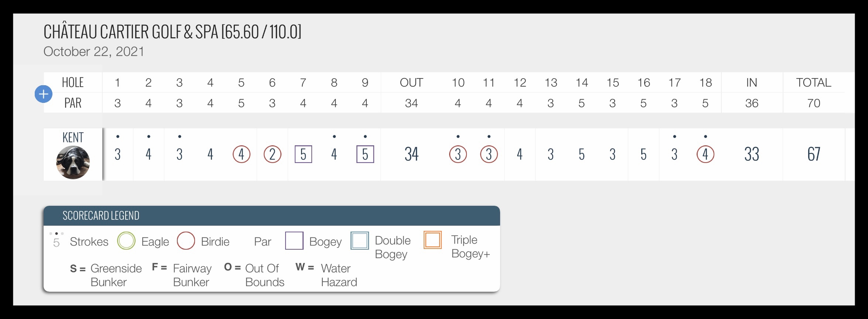Click the Birdie circle legend symbol
The height and width of the screenshot is (319, 868).
(x=186, y=241)
